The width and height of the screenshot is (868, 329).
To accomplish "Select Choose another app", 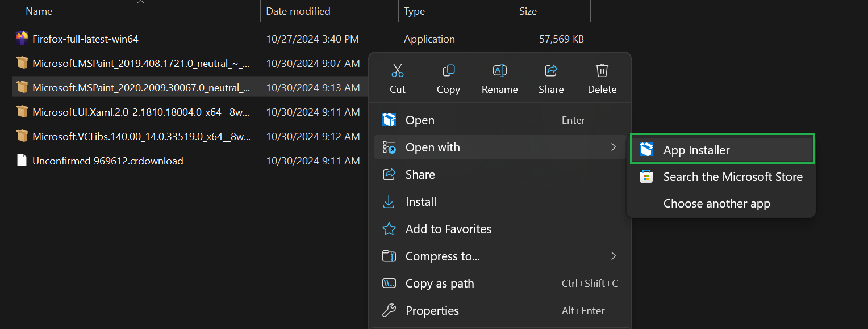I will [x=721, y=203].
